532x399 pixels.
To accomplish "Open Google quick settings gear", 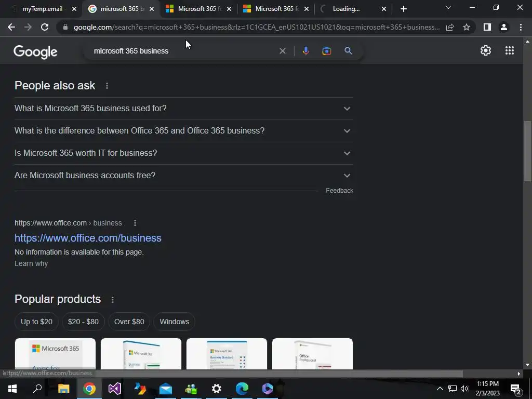I will [x=486, y=50].
